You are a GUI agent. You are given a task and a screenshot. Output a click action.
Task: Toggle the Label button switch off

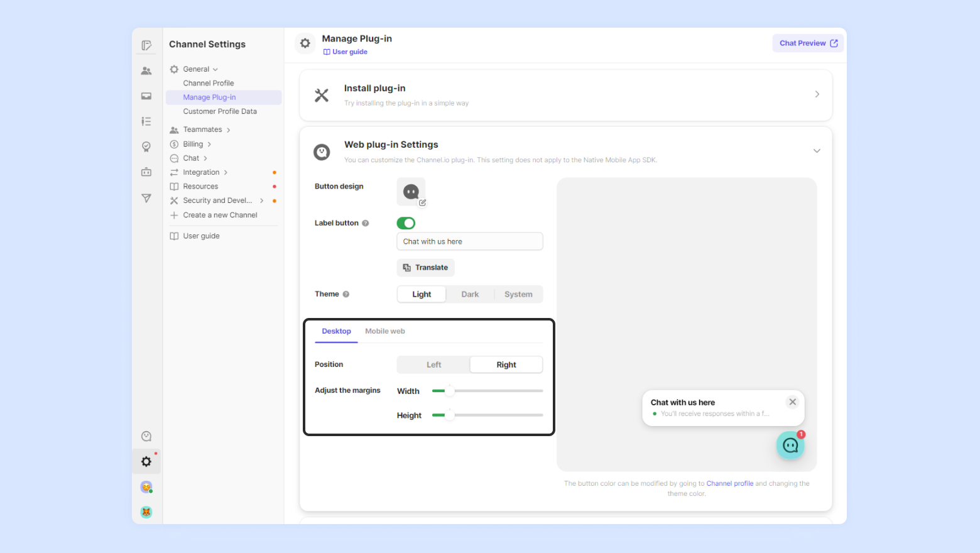(x=406, y=223)
